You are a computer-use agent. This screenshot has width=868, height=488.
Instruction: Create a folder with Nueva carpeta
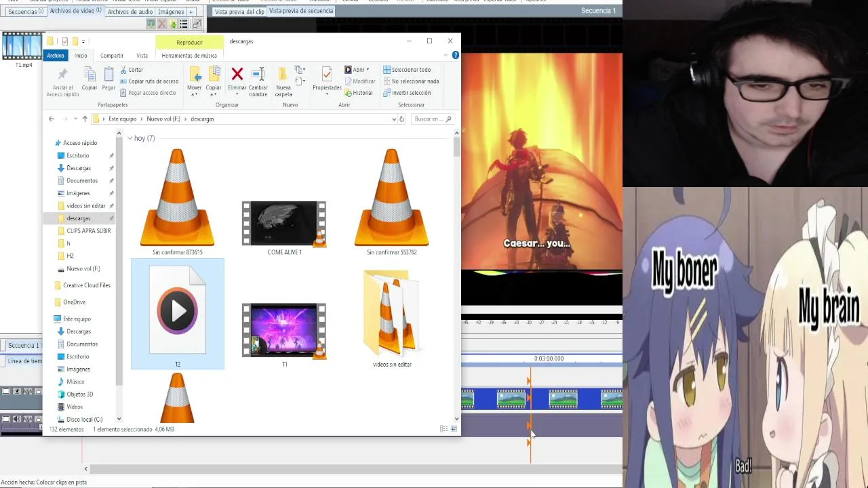[283, 81]
